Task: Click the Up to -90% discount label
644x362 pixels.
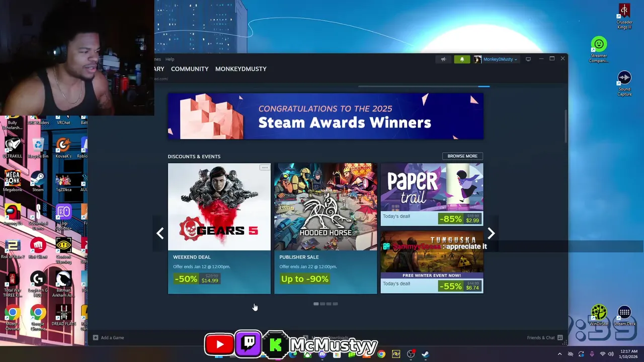Action: (x=305, y=279)
